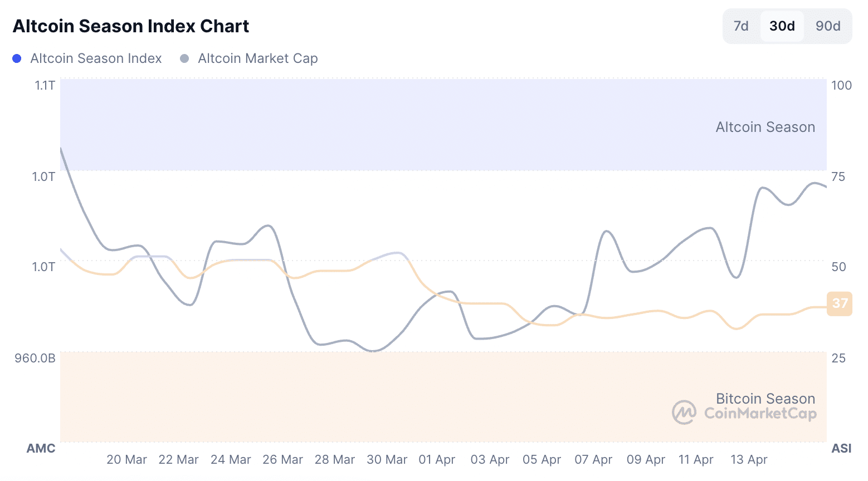The height and width of the screenshot is (481, 868).
Task: Select the 30d time range button
Action: point(782,26)
